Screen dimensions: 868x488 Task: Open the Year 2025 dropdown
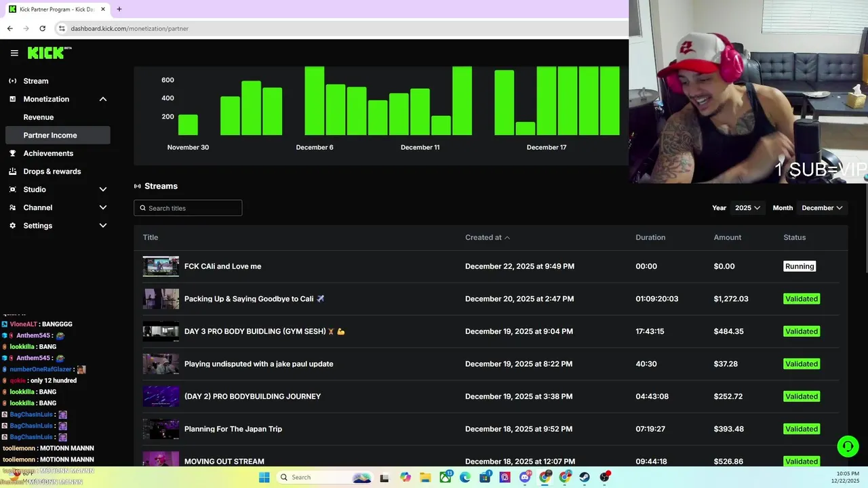tap(748, 208)
